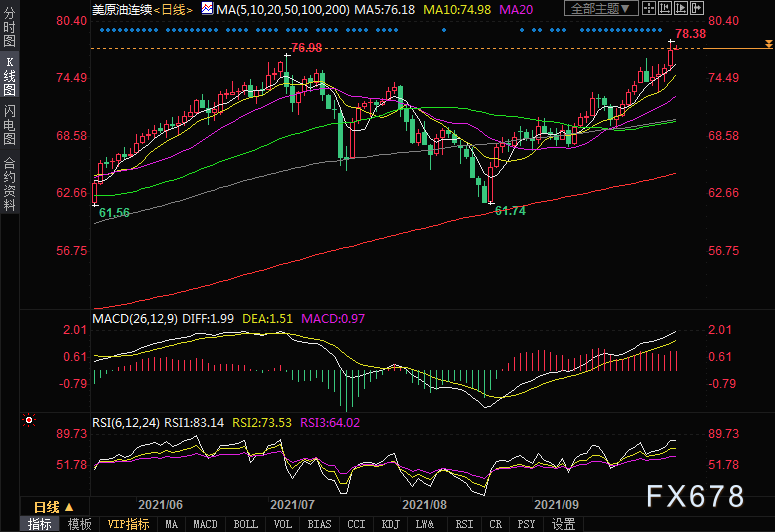Click the 美原油连续 instrument name
Viewport: 775px width, 532px height.
pyautogui.click(x=122, y=9)
